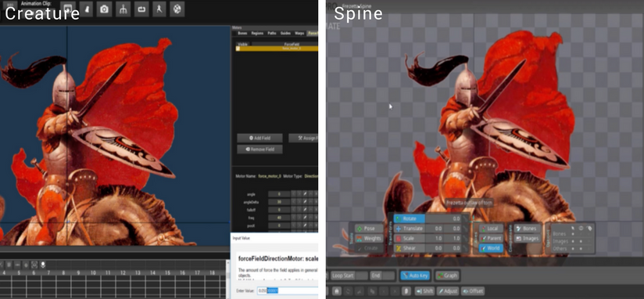The image size is (644, 299).
Task: Click the freq value field showing 40
Action: click(279, 218)
